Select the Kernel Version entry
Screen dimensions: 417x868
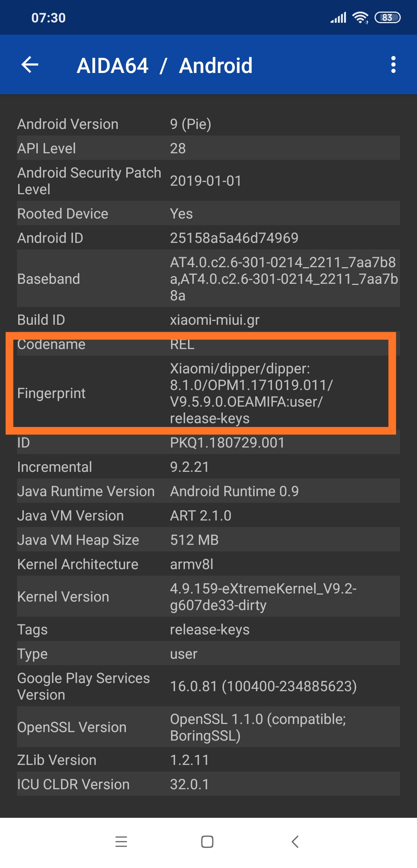pos(208,597)
